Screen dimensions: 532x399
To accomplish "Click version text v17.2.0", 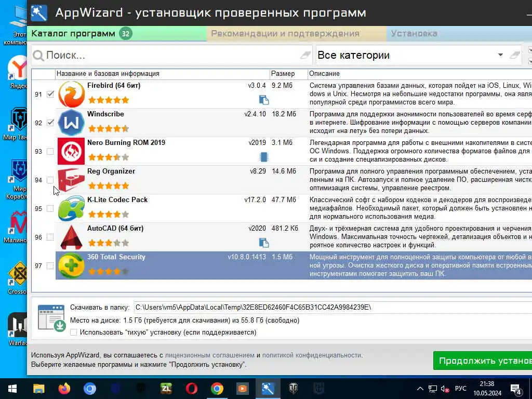I will [255, 200].
